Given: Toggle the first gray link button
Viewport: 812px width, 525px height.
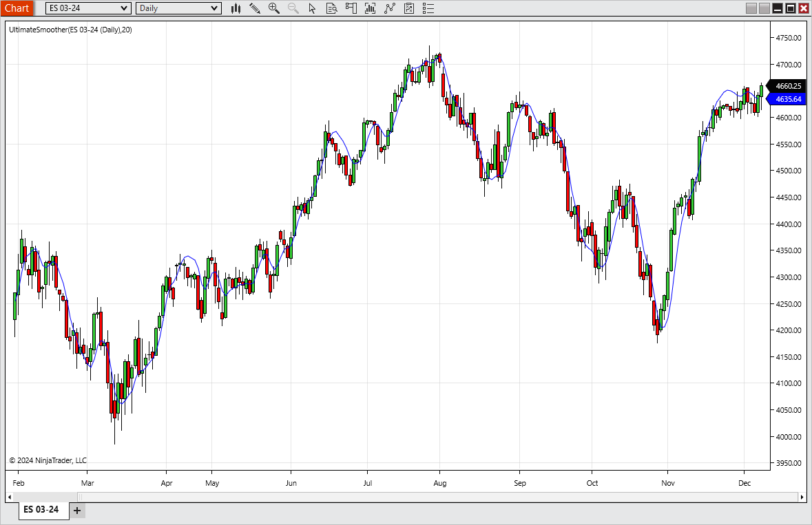Looking at the screenshot, I should point(751,8).
